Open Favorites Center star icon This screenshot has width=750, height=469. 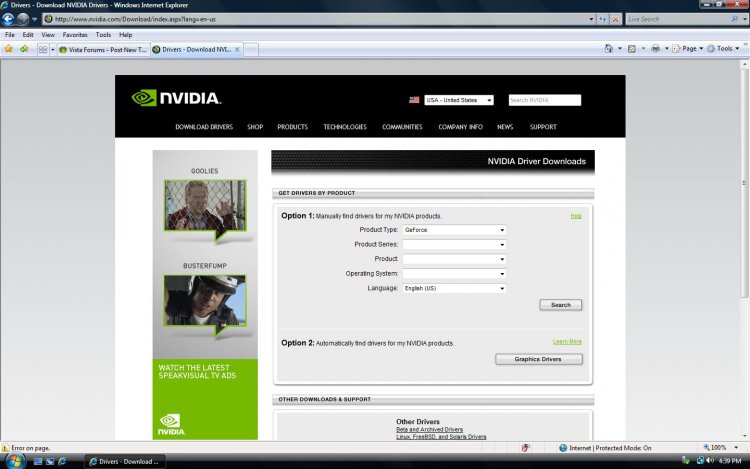pyautogui.click(x=9, y=49)
